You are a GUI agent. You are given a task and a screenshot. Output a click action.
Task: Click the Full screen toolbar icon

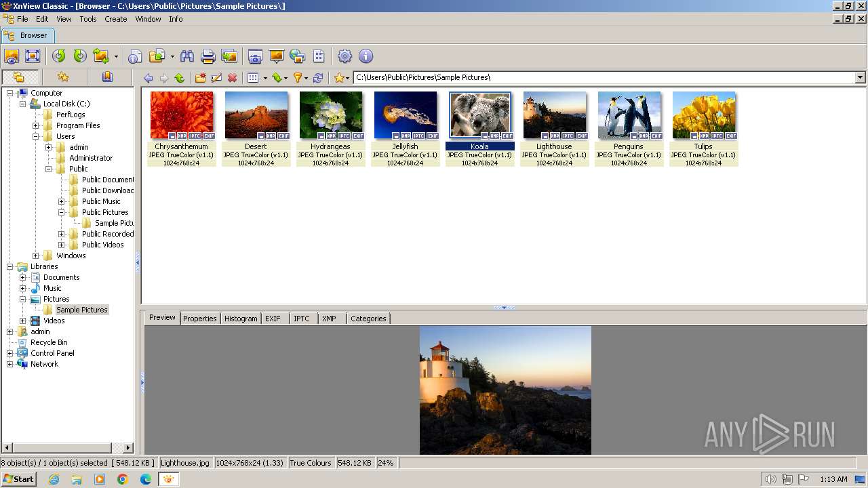33,56
